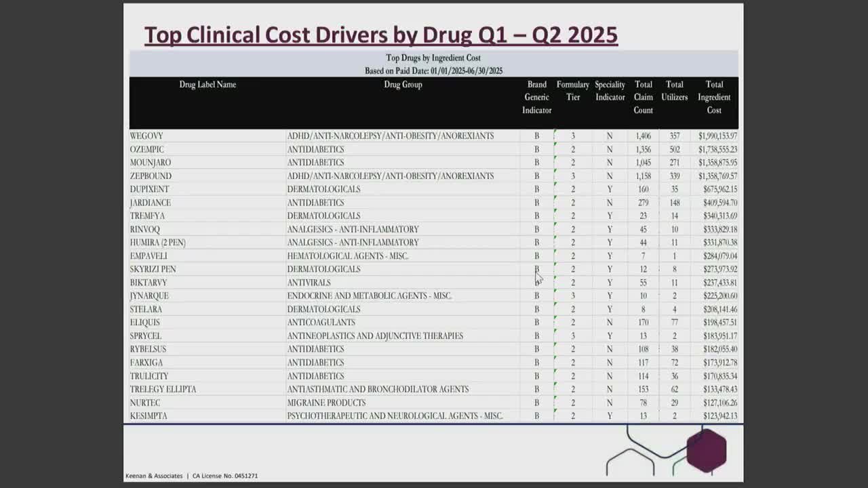Select the NURTEC drug name cell
The image size is (868, 488).
144,403
